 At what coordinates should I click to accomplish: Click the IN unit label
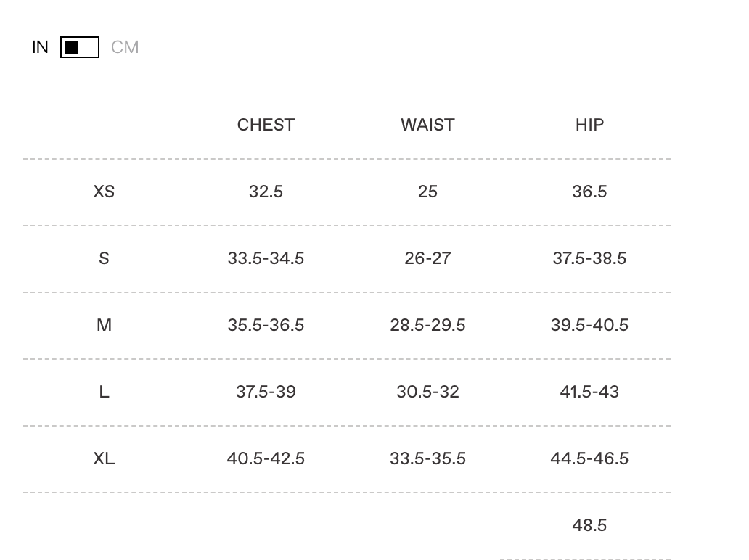[x=41, y=48]
